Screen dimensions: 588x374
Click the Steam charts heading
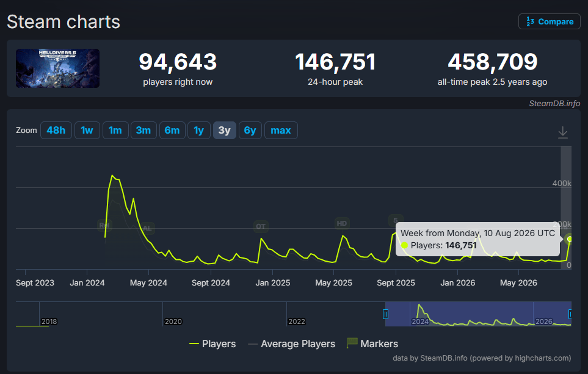pos(64,22)
